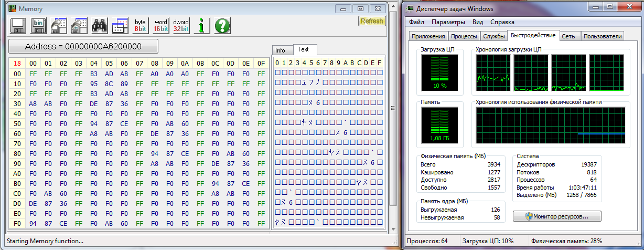
Task: Select byte DE in row D0
Action: click(x=33, y=203)
